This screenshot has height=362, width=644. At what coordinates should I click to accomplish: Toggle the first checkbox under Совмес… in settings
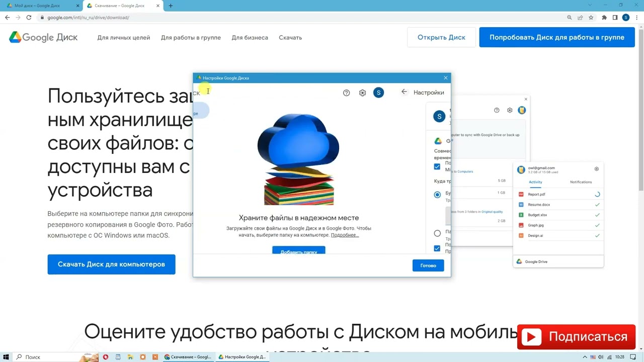[x=437, y=166]
